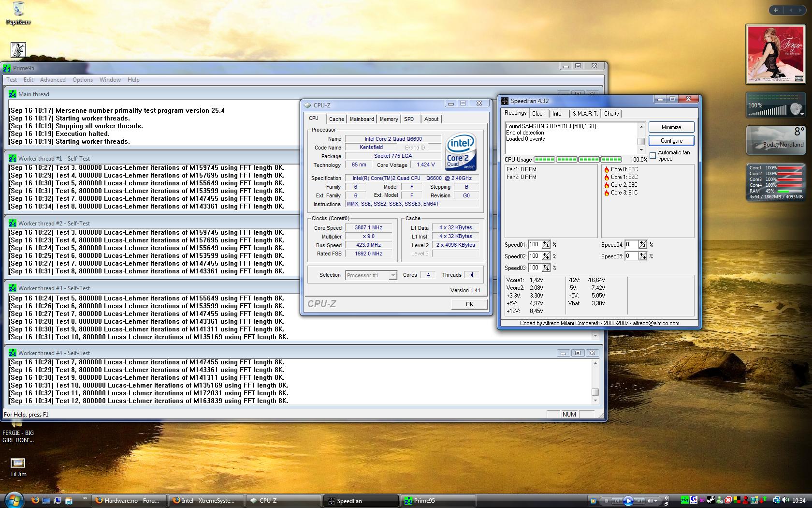Click the OK button in CPU-Z
This screenshot has width=812, height=508.
pos(469,304)
